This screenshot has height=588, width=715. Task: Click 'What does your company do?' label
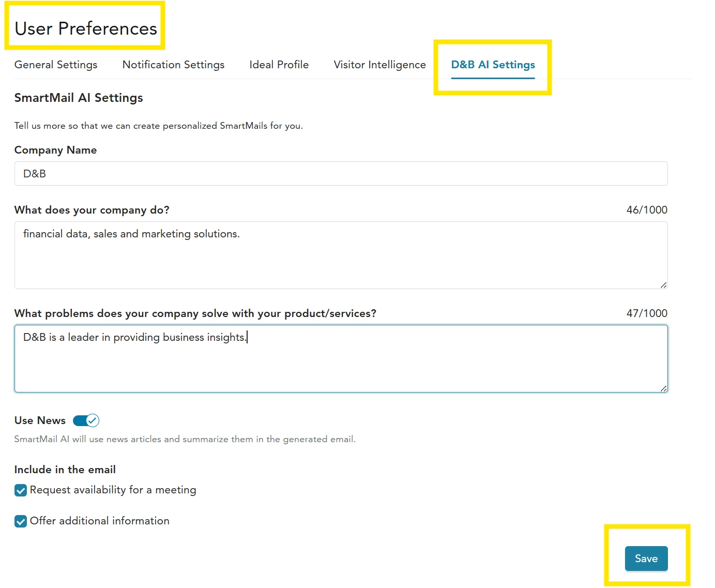92,210
